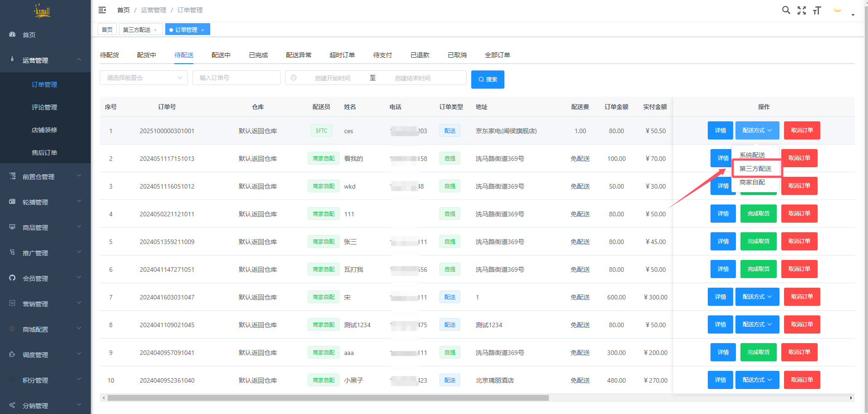Viewport: 868px width, 414px height.
Task: Click the clock icon in date range field
Action: [294, 78]
